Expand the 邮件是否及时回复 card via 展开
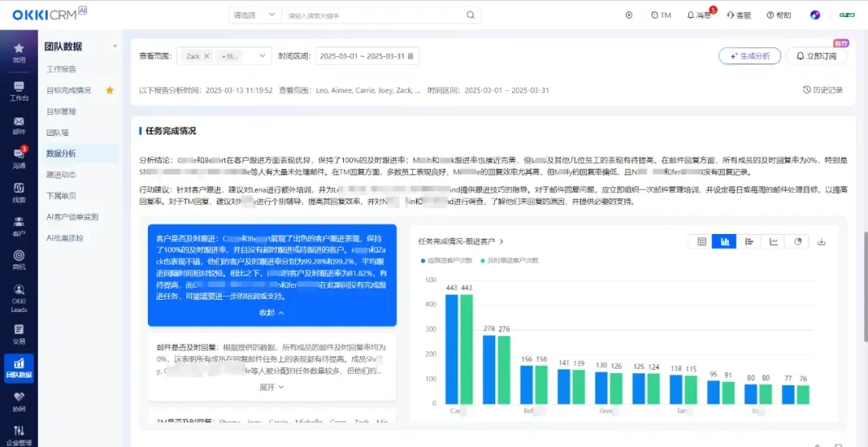868x447 pixels. coord(271,387)
